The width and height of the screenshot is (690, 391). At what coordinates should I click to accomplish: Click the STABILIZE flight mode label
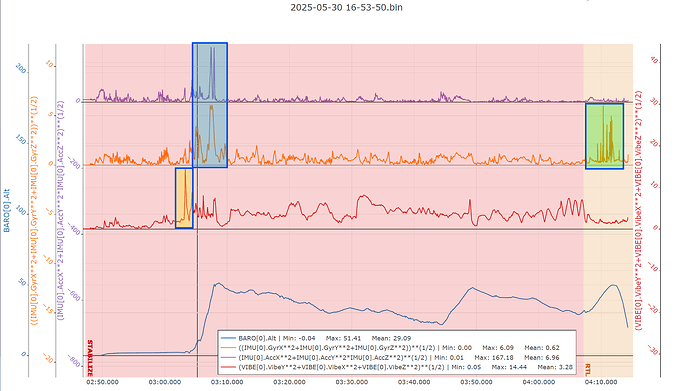[90, 358]
